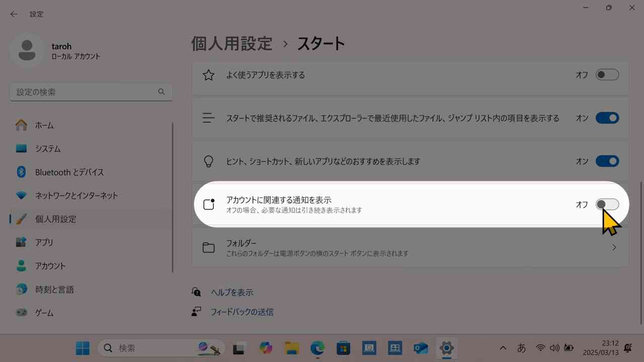Launch Microsoft Edge from the taskbar

pyautogui.click(x=317, y=347)
